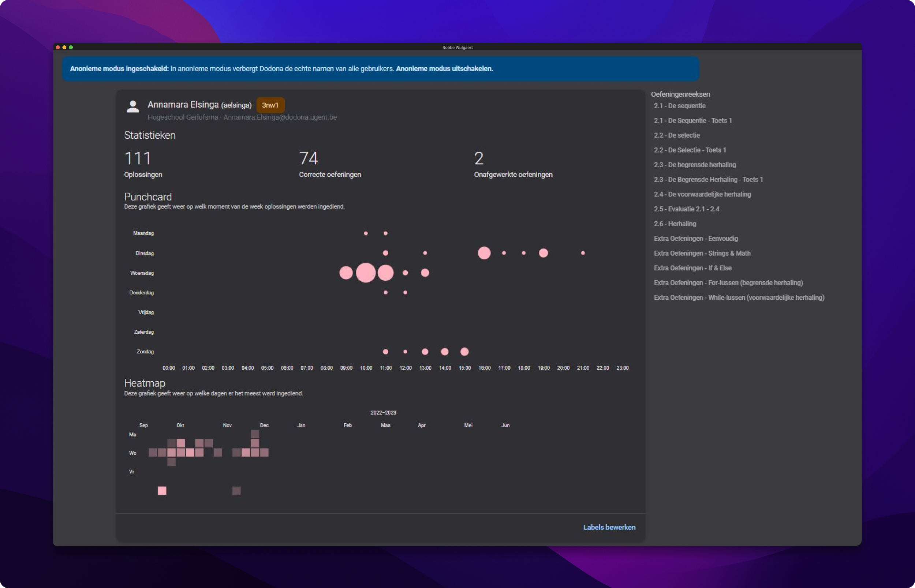915x588 pixels.
Task: Open series '2.1 - De sequentie'
Action: click(x=679, y=106)
